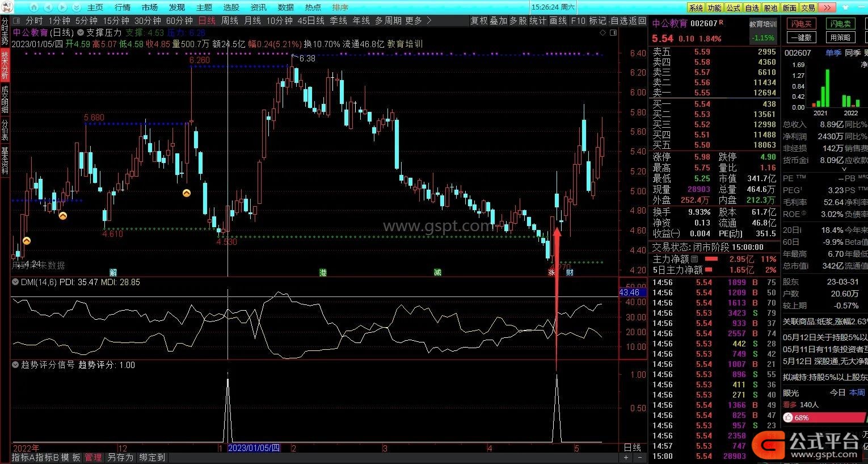The width and height of the screenshot is (868, 464).
Task: Click the 股池 button
Action: pos(770,8)
